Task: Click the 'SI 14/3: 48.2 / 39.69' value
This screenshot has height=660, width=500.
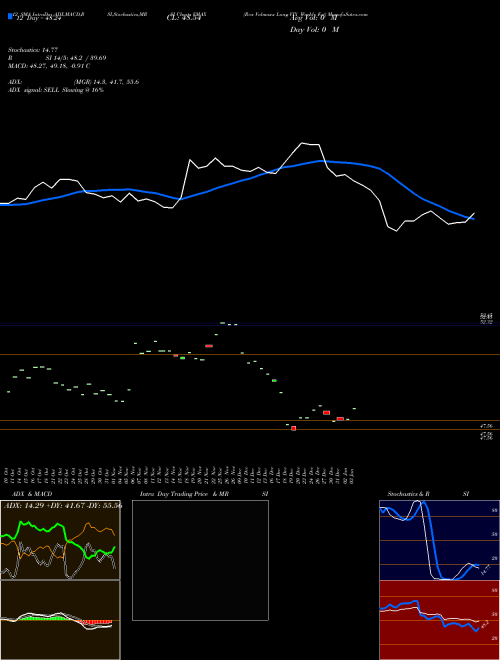Action: [76, 58]
